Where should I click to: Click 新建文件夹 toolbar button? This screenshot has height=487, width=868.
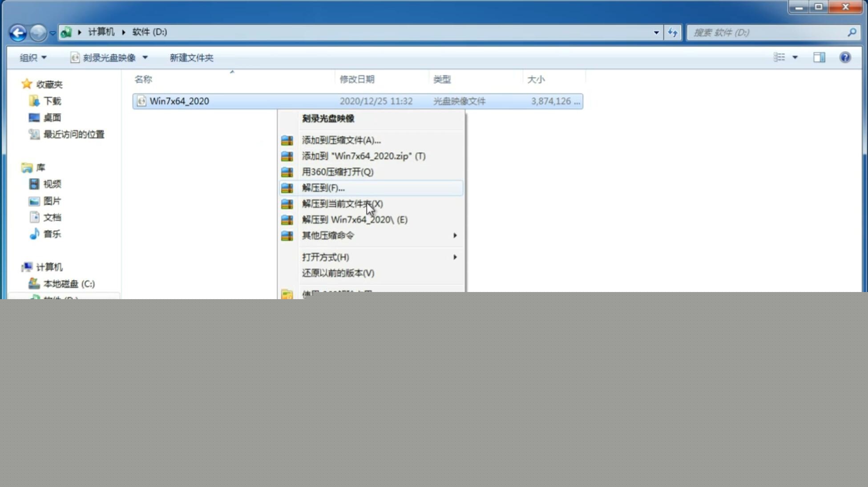191,57
